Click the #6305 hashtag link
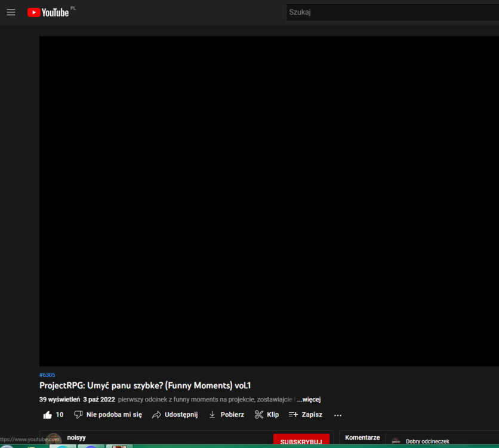The width and height of the screenshot is (499, 448). click(47, 375)
